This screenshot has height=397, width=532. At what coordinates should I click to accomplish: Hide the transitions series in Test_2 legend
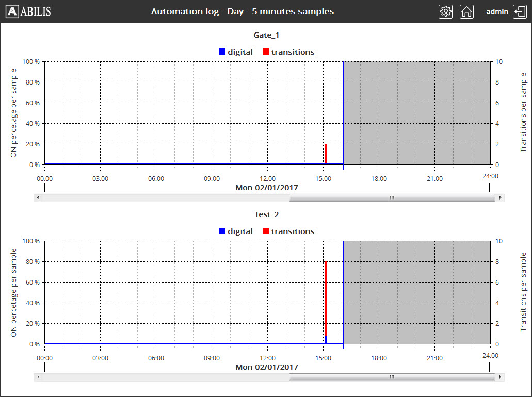click(x=288, y=231)
